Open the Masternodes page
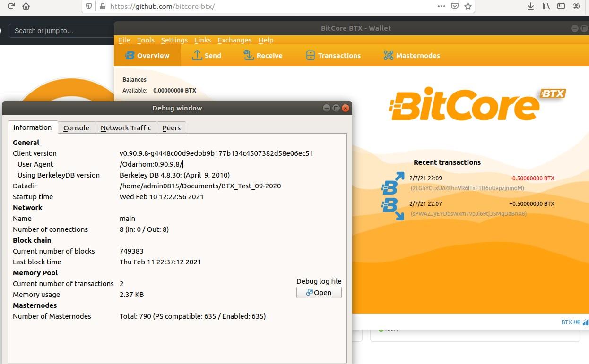589x364 pixels. pos(412,56)
